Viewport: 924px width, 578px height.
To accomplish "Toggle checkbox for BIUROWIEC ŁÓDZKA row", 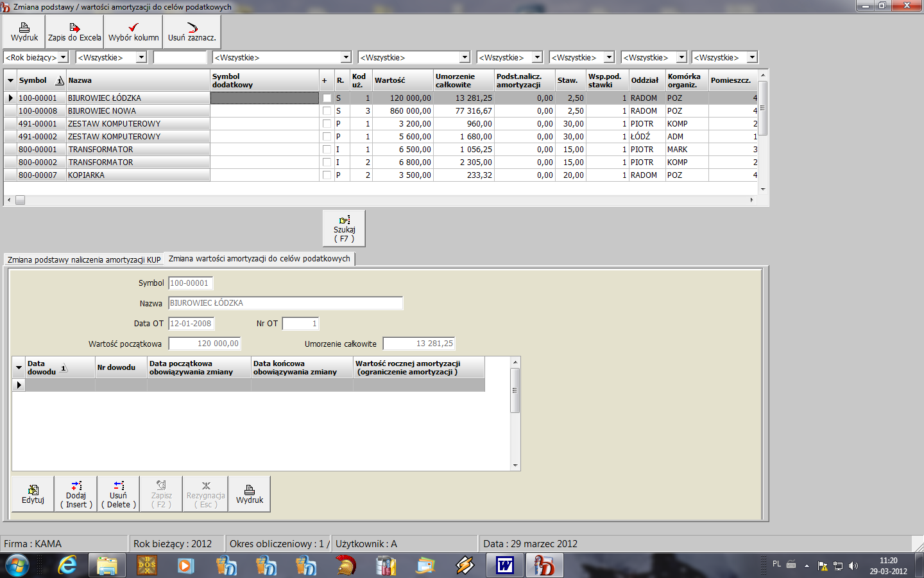I will [327, 98].
